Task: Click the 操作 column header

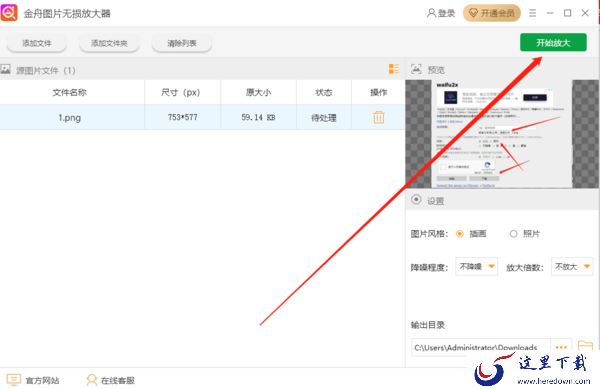Action: click(x=378, y=92)
